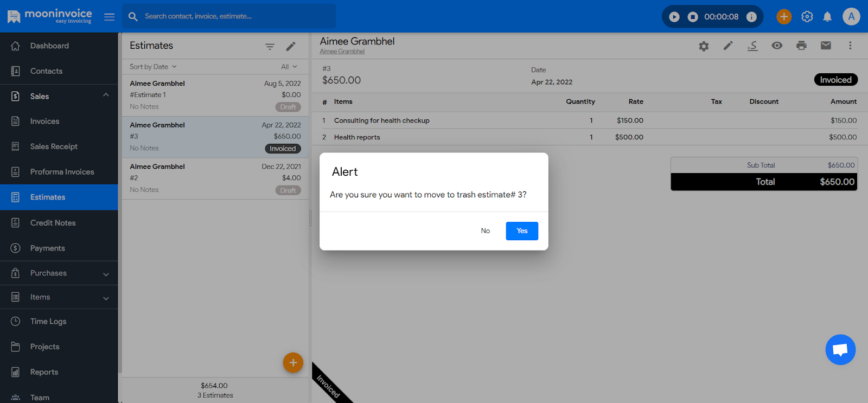Select estimate #2 dated Dec 22, 2021
Viewport: 868px width, 403px height.
coord(215,178)
